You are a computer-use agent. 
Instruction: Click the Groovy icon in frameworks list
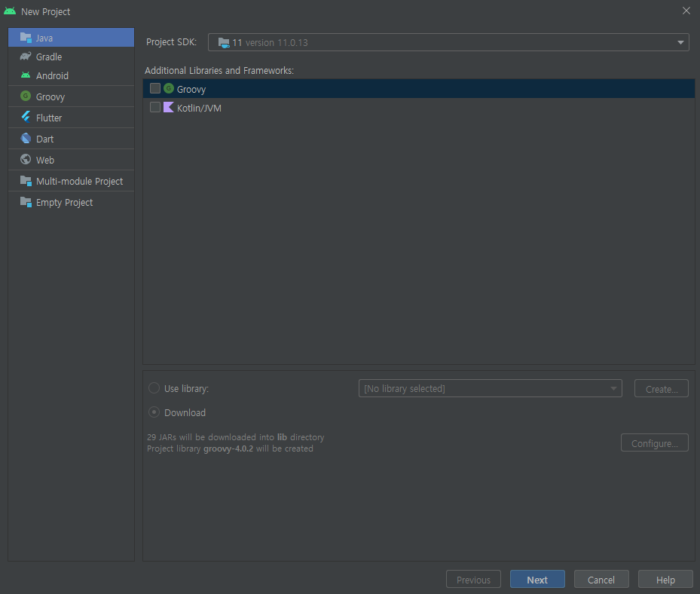(169, 88)
